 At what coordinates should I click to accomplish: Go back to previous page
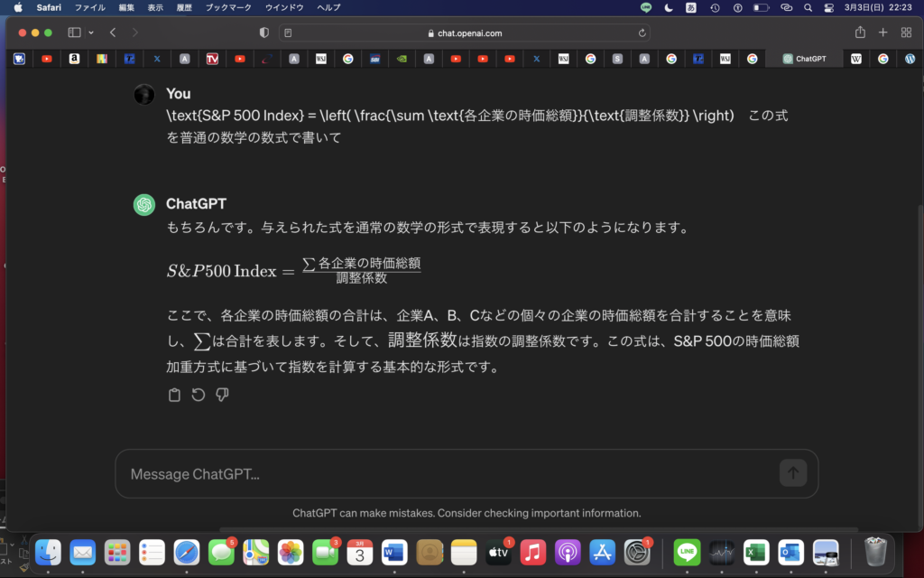[113, 33]
